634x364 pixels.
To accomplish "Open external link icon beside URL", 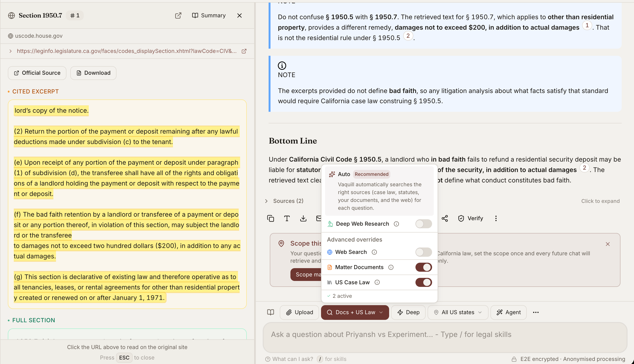I will pos(244,51).
